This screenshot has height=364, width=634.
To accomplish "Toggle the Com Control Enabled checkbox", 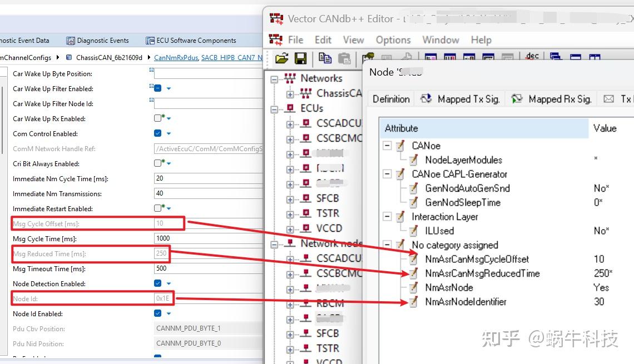I will coord(157,133).
